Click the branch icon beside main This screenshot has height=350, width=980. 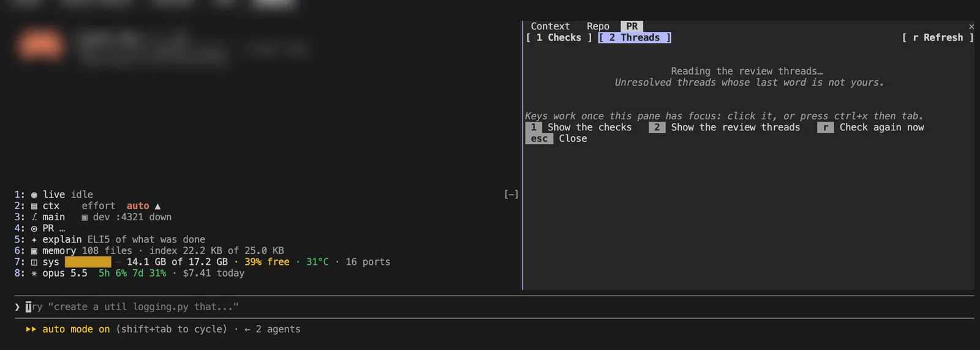pos(34,217)
